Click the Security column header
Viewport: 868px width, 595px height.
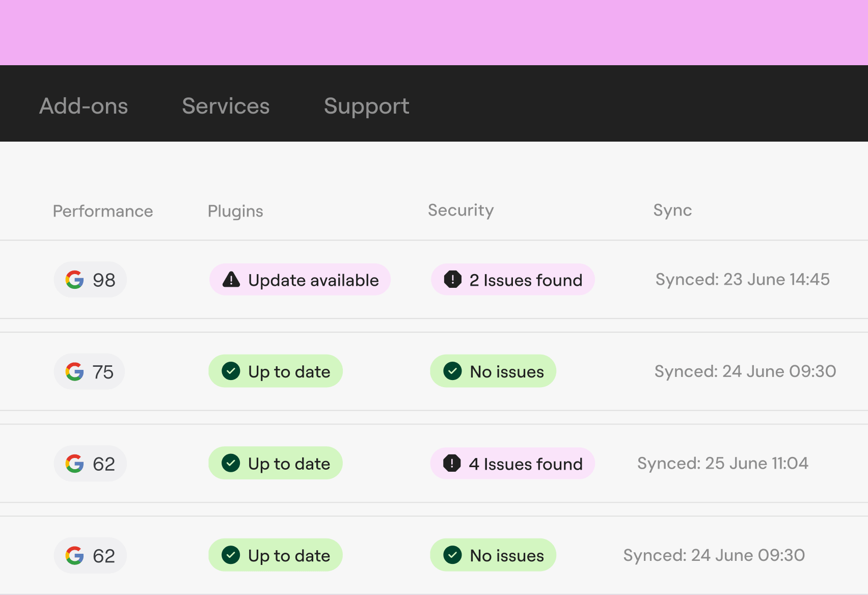[x=460, y=210]
